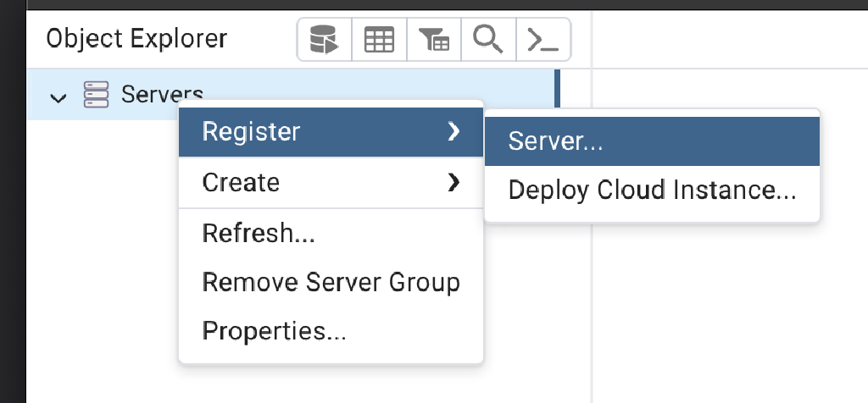Open the Query Tool from the toolbar

click(325, 40)
